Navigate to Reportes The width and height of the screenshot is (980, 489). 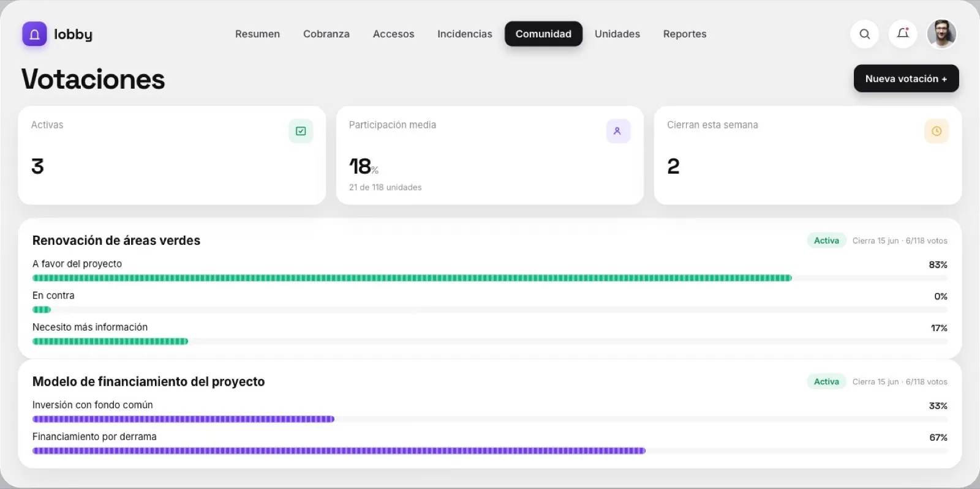click(x=684, y=34)
